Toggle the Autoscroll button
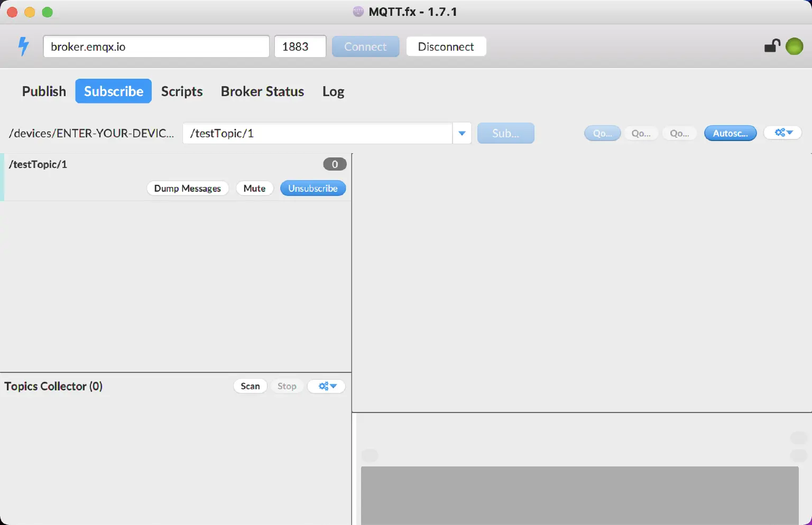 (x=730, y=133)
